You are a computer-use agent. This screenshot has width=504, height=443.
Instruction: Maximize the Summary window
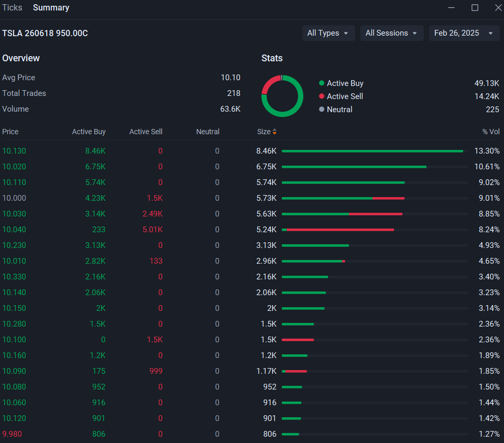[475, 7]
